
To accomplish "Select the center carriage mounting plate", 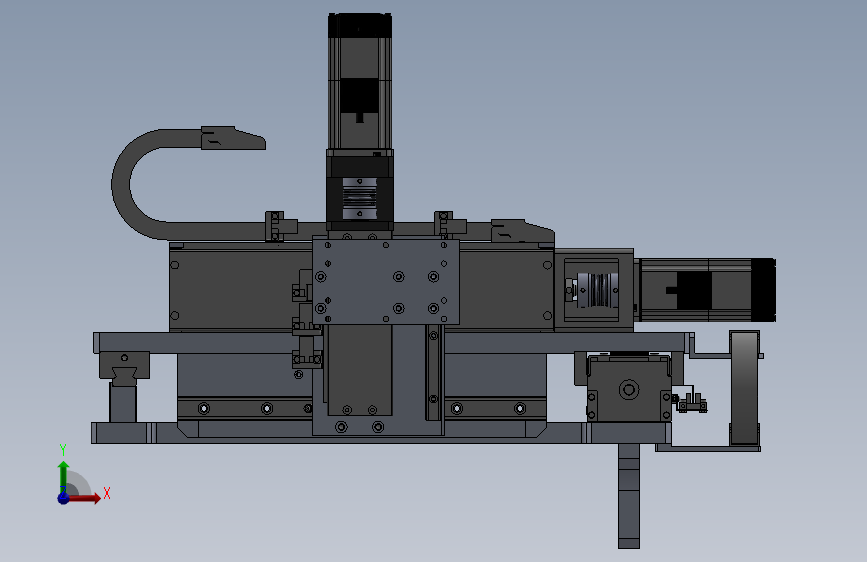I will (x=386, y=282).
